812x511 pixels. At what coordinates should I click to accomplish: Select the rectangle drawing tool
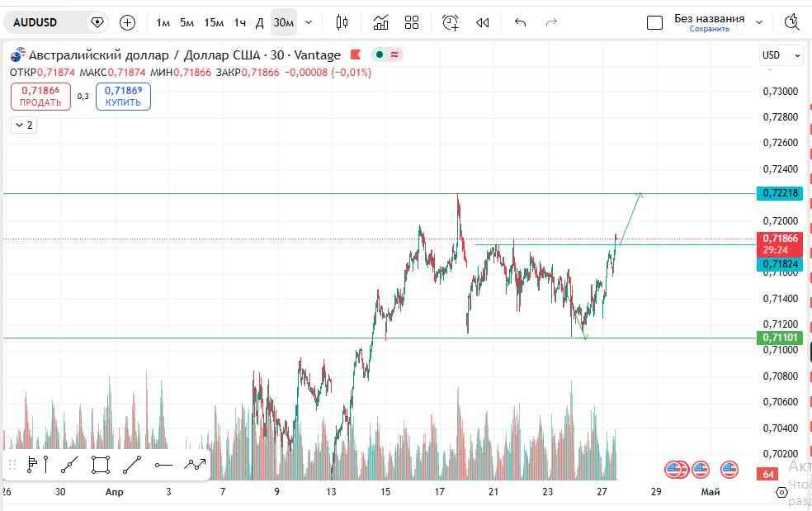coord(101,464)
